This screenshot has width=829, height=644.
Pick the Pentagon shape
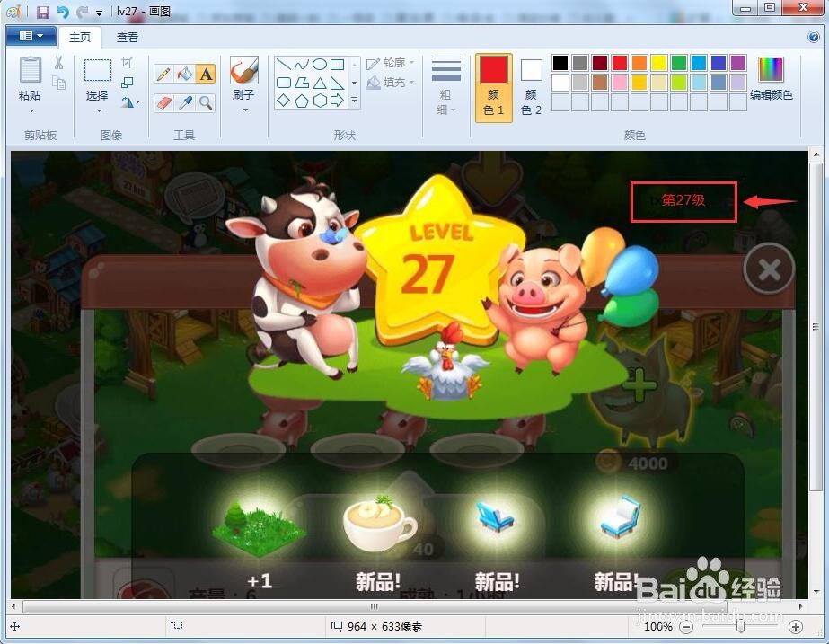(302, 101)
